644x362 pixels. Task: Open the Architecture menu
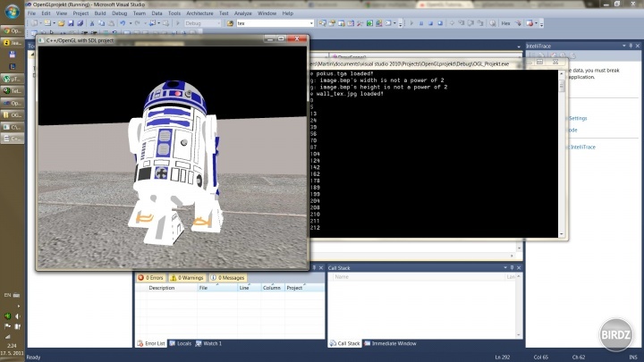(x=199, y=13)
